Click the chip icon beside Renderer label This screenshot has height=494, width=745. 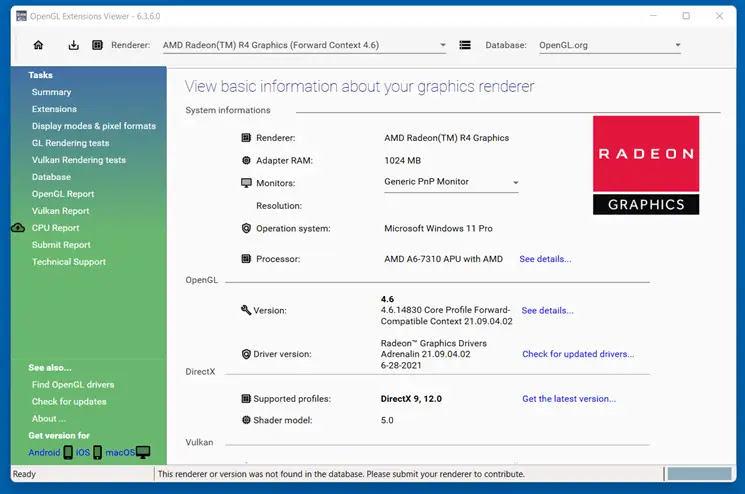97,45
